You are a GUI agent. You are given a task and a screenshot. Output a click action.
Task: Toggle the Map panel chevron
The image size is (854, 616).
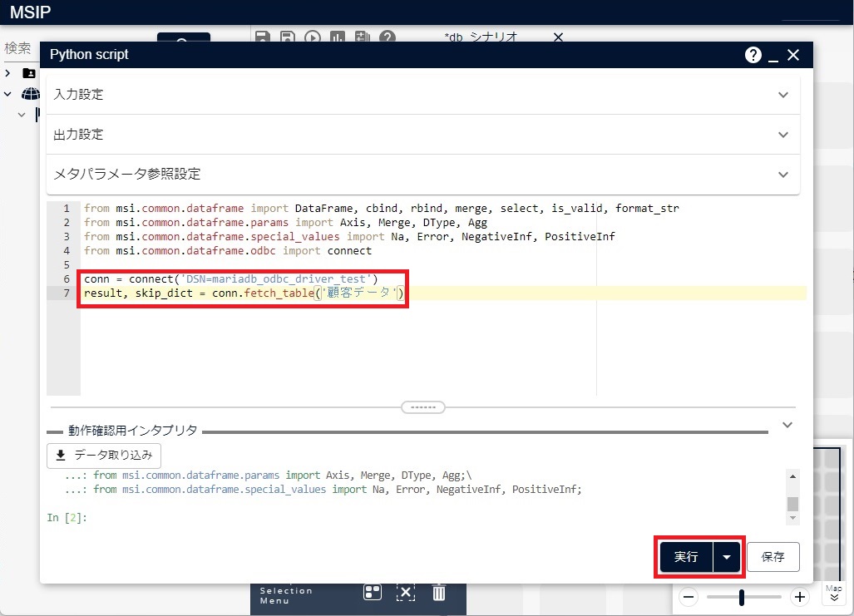click(834, 598)
